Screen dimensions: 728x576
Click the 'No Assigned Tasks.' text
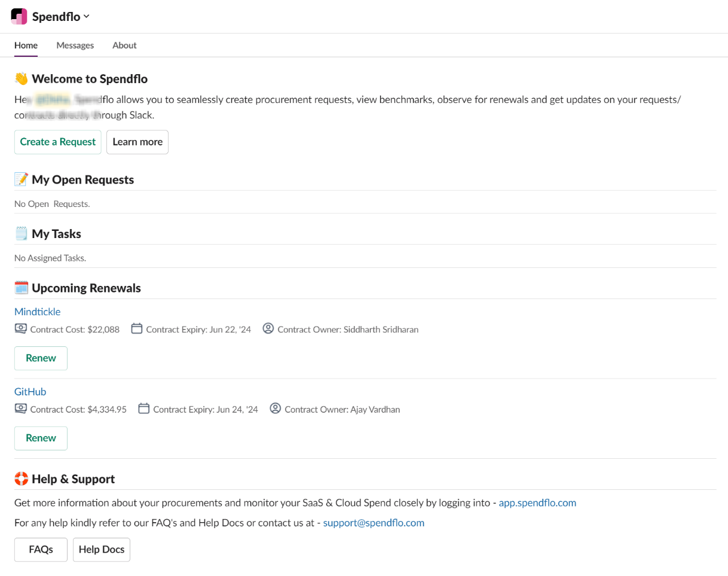click(50, 258)
